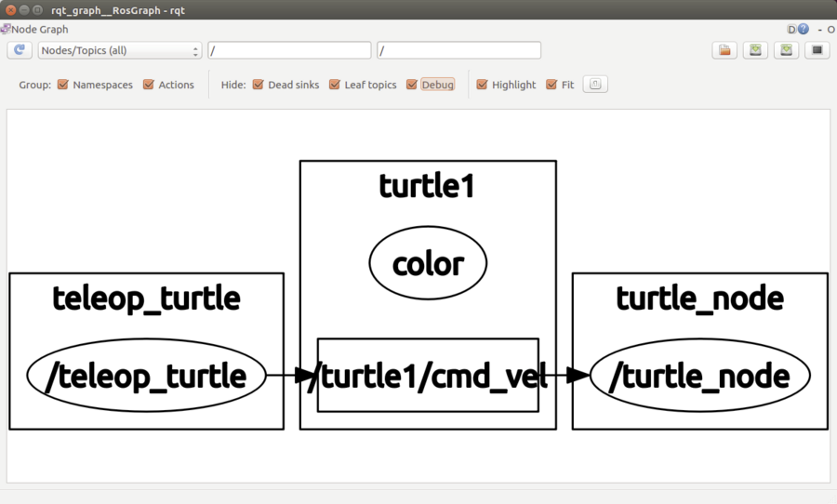837x504 pixels.
Task: Uncheck the Highlight checkbox
Action: 482,85
